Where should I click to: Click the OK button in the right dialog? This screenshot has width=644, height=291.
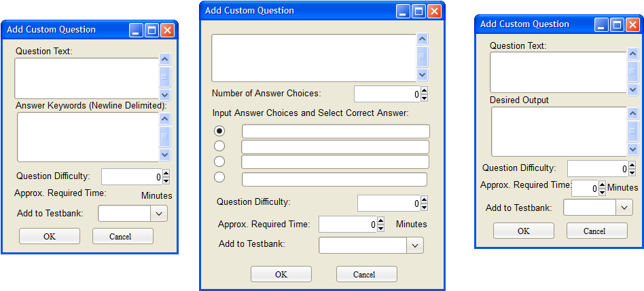524,231
